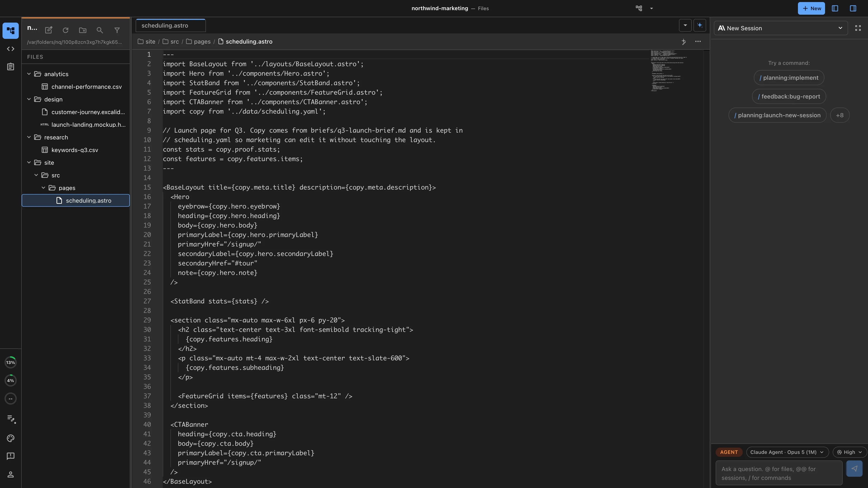Viewport: 868px width, 488px height.
Task: Open customer-journey.excalidraw file
Action: coord(76,112)
